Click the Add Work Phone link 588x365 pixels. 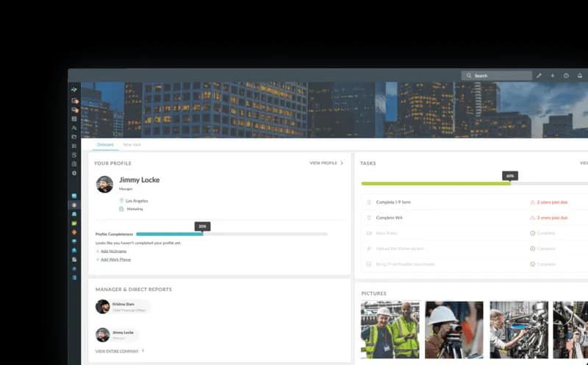point(115,260)
